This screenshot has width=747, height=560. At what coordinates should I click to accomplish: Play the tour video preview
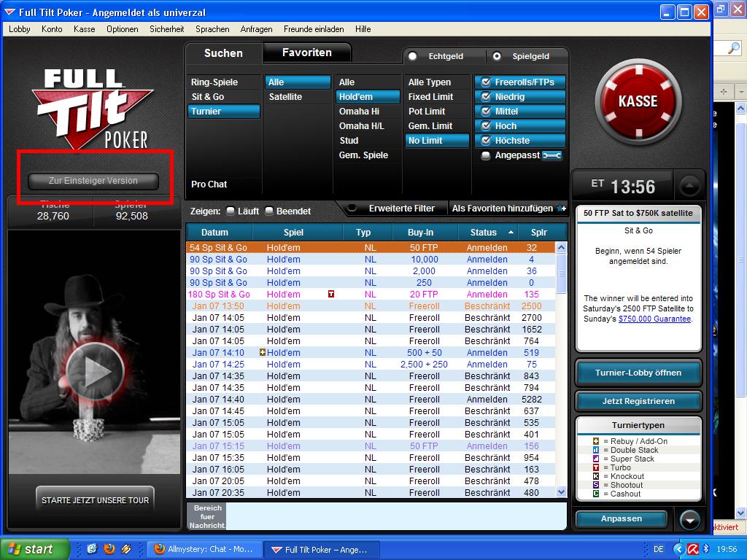point(95,372)
